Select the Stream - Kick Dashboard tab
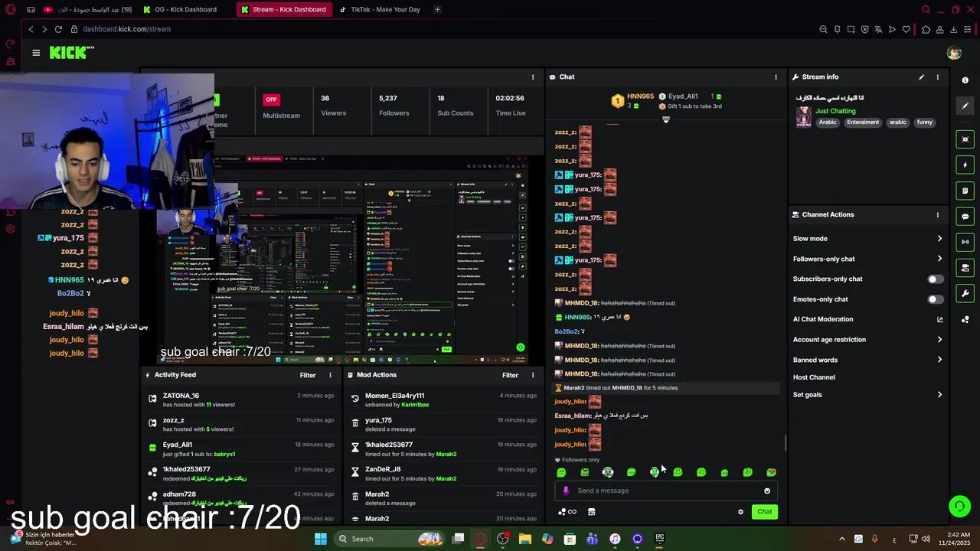Viewport: 980px width, 551px height. [x=283, y=10]
